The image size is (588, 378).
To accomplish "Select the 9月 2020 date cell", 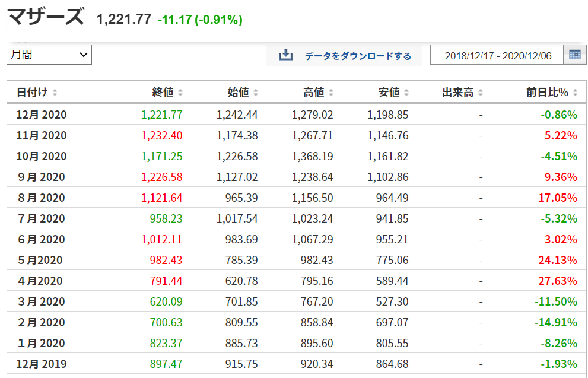I will pyautogui.click(x=42, y=177).
